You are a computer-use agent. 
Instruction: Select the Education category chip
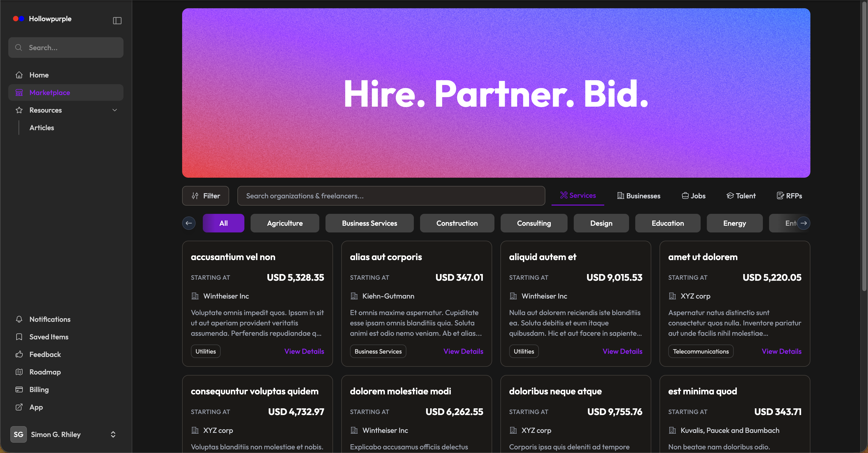[668, 223]
